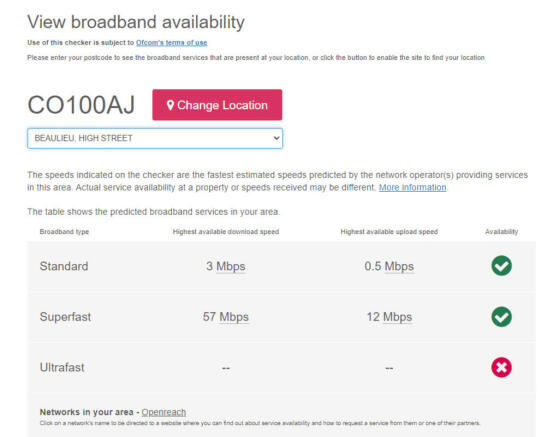Image resolution: width=559 pixels, height=437 pixels.
Task: Click the 0.5 Mbps Standard upload speed
Action: [x=389, y=266]
